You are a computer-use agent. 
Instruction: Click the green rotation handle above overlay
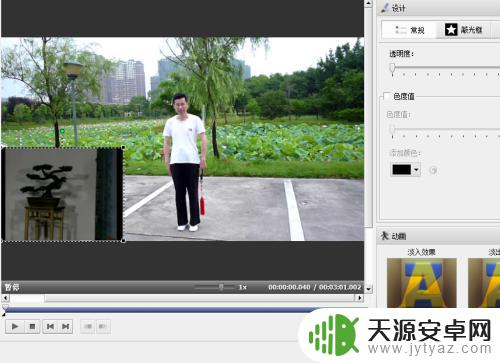(x=62, y=131)
